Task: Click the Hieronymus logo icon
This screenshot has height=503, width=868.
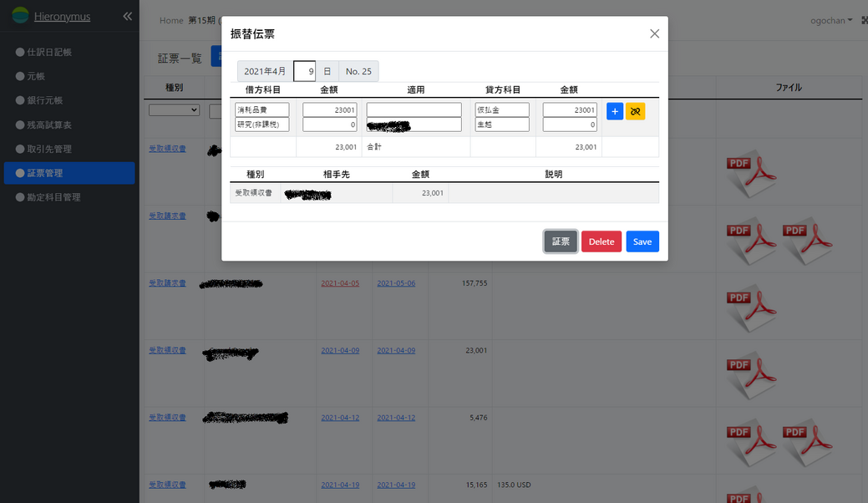Action: pyautogui.click(x=20, y=16)
